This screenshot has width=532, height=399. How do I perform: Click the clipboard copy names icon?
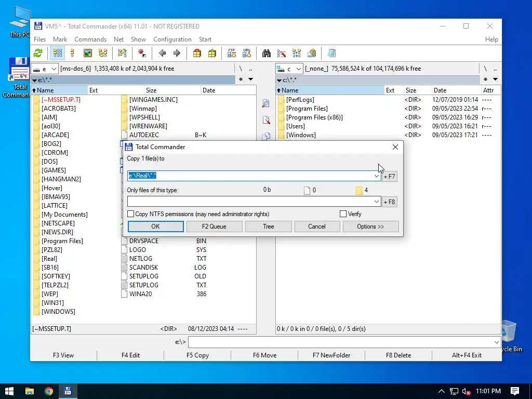312,54
